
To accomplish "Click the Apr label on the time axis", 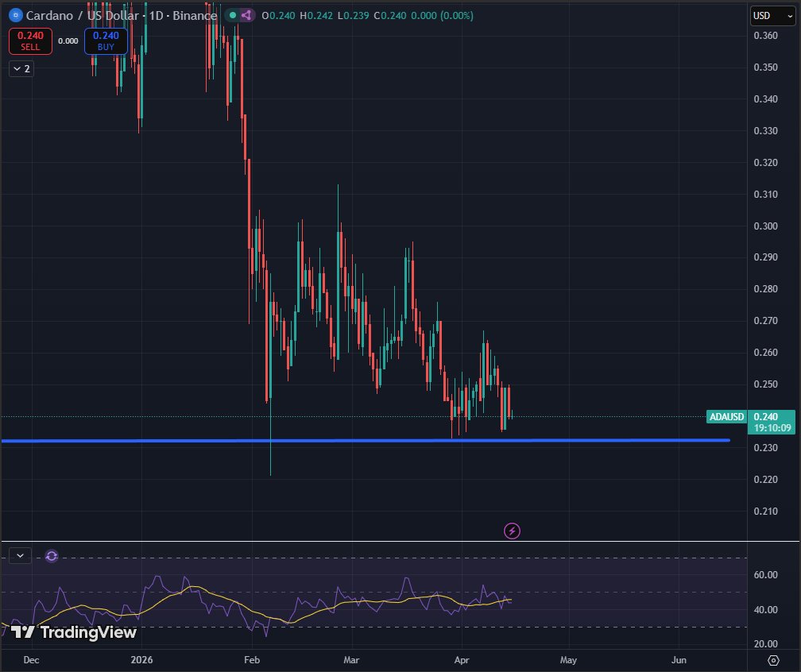I will [461, 660].
